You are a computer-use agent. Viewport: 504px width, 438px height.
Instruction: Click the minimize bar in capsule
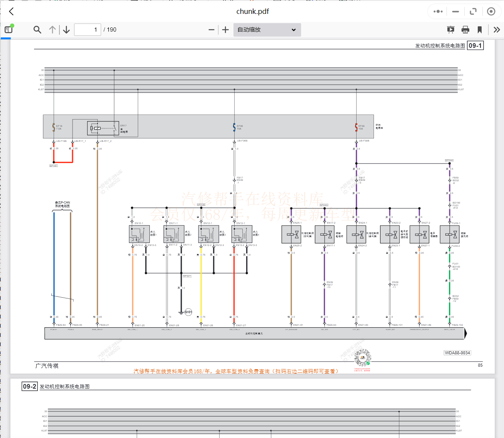pyautogui.click(x=456, y=12)
